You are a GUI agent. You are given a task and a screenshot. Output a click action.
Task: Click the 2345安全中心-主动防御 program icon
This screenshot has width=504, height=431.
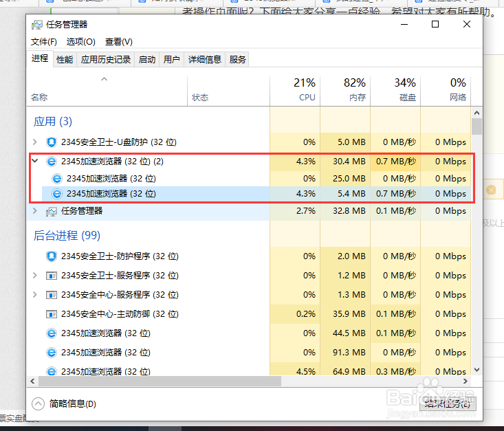click(52, 314)
